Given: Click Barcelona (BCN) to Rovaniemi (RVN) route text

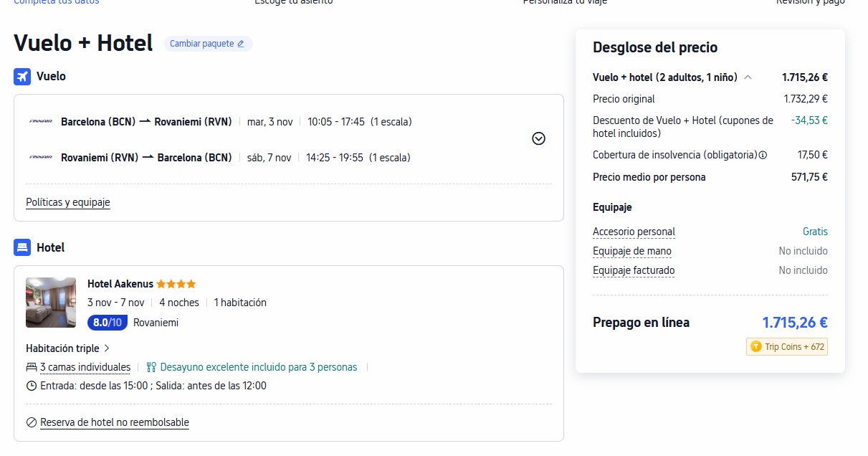Looking at the screenshot, I should 146,122.
